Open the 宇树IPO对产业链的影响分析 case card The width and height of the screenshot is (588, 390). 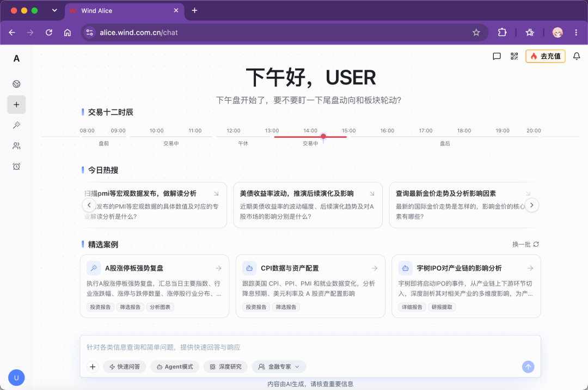(466, 286)
